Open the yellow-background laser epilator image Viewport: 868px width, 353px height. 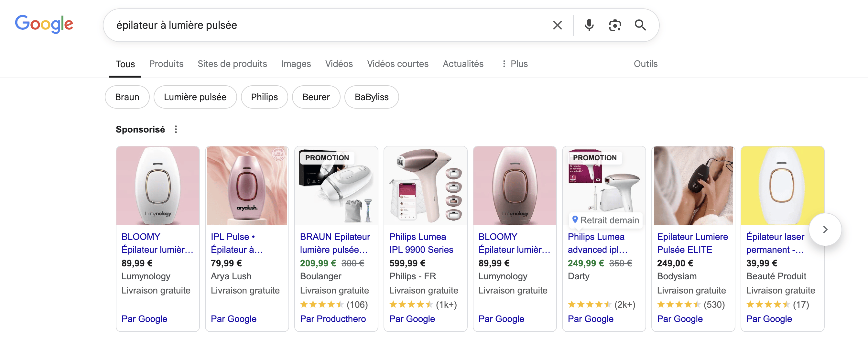[x=782, y=186]
